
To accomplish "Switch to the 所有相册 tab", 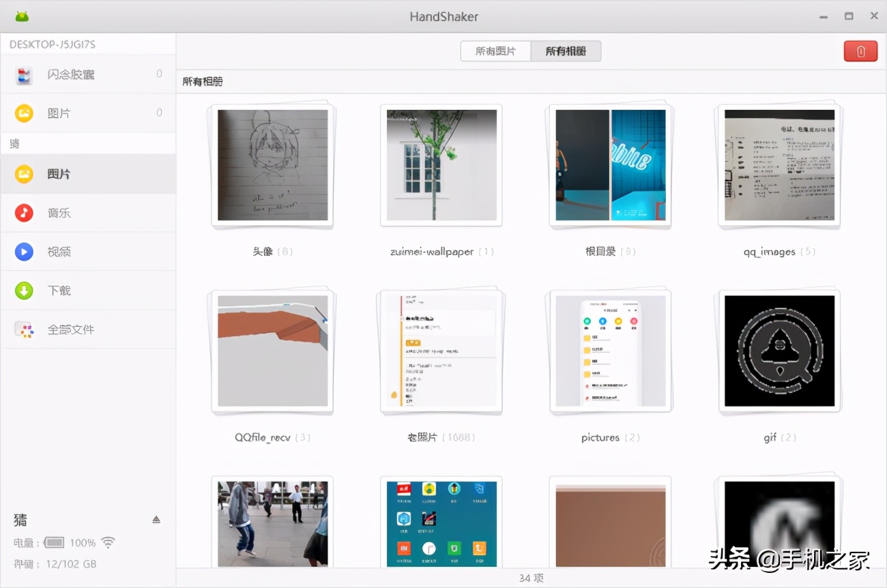I will coord(566,51).
